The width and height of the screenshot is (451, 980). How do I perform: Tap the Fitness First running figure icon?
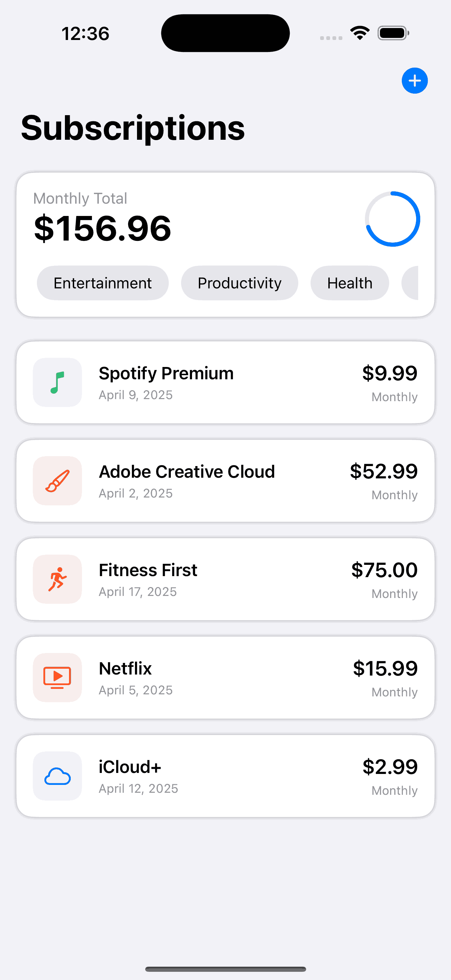tap(57, 579)
